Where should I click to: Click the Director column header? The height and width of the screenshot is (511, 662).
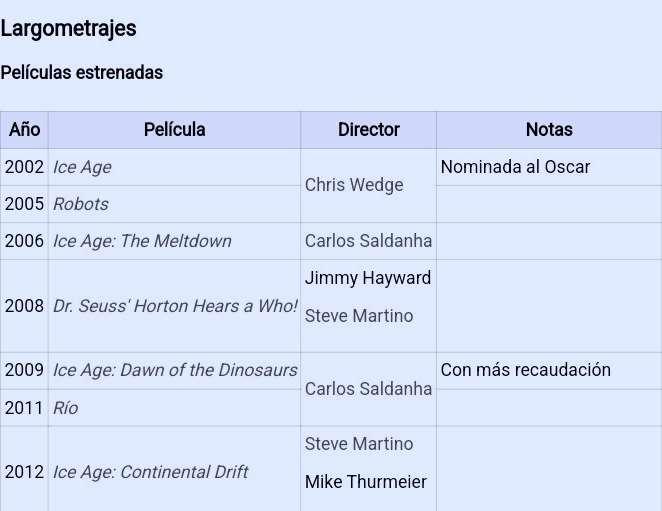369,130
